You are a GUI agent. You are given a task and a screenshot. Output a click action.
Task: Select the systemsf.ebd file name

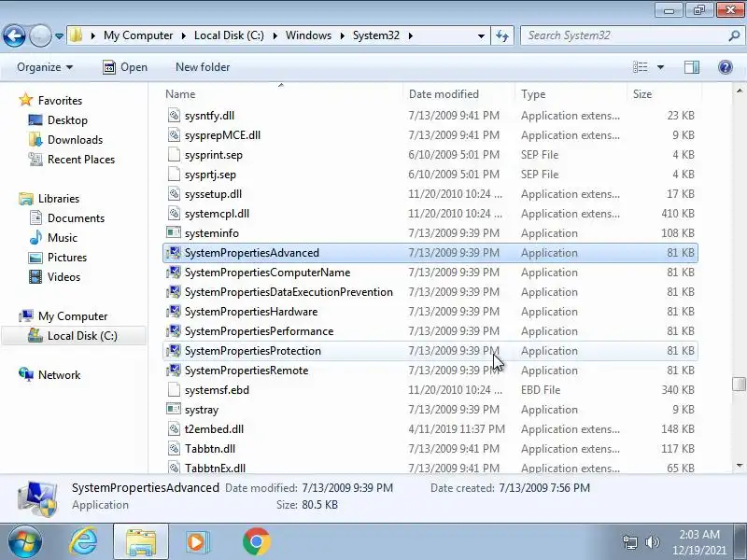pos(217,390)
